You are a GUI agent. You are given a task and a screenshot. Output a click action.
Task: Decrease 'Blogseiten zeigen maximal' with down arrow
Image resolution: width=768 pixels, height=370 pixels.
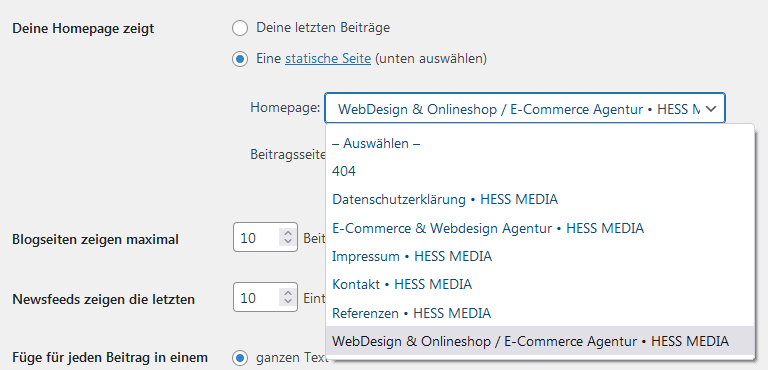click(x=288, y=242)
